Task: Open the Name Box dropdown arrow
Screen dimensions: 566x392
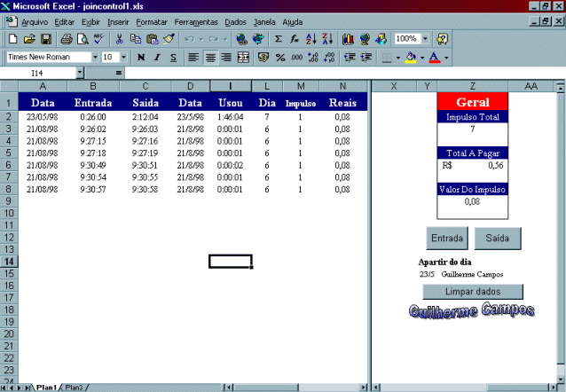Action: click(79, 72)
